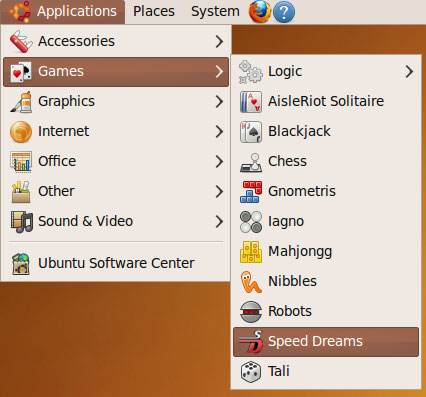Start AisleRiot Solitaire game
The width and height of the screenshot is (426, 397).
tap(326, 101)
